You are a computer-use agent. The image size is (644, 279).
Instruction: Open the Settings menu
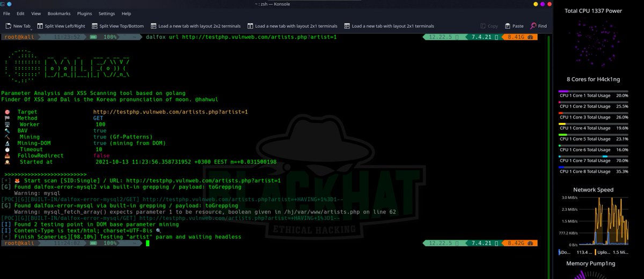(x=107, y=13)
